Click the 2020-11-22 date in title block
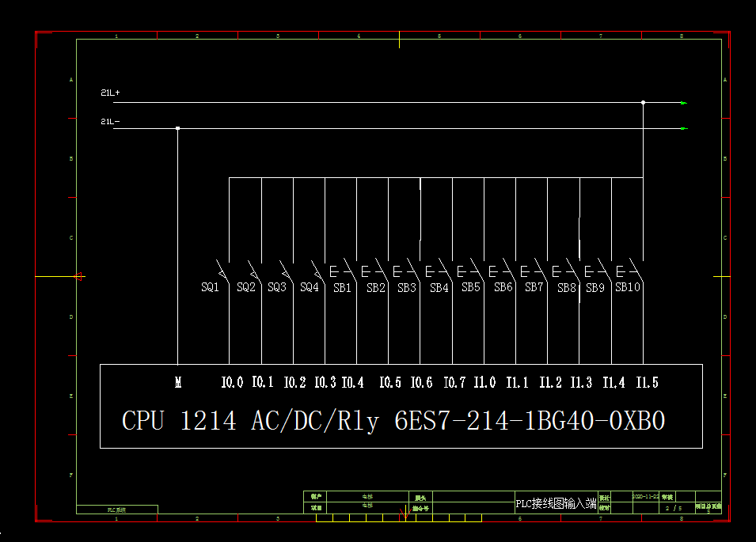This screenshot has width=756, height=542. (x=646, y=496)
